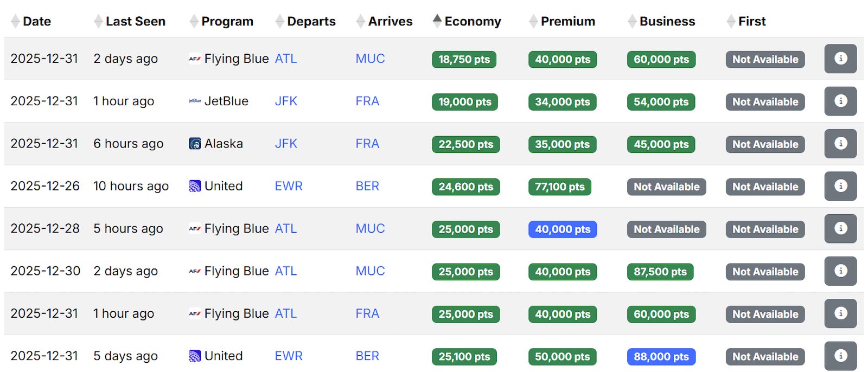Screen dimensions: 868x372
Task: Sort by Premium column header
Action: click(x=567, y=22)
